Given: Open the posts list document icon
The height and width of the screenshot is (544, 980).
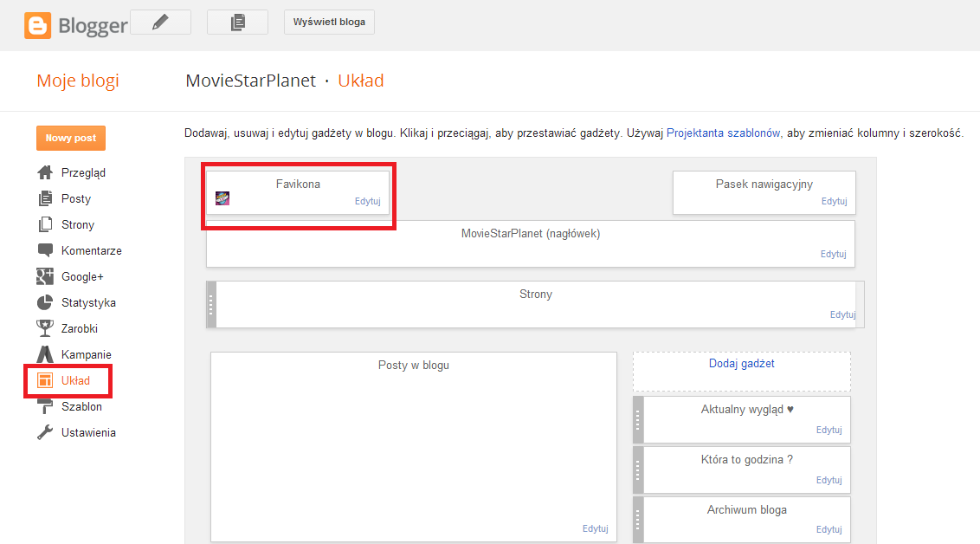Looking at the screenshot, I should [237, 23].
